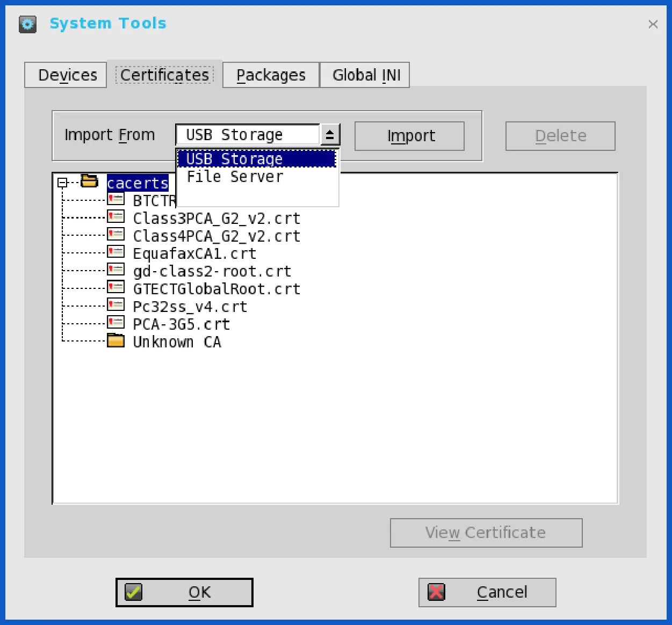The image size is (672, 625).
Task: Select the Class4PCA_G2_v2.crt entry
Action: [216, 236]
